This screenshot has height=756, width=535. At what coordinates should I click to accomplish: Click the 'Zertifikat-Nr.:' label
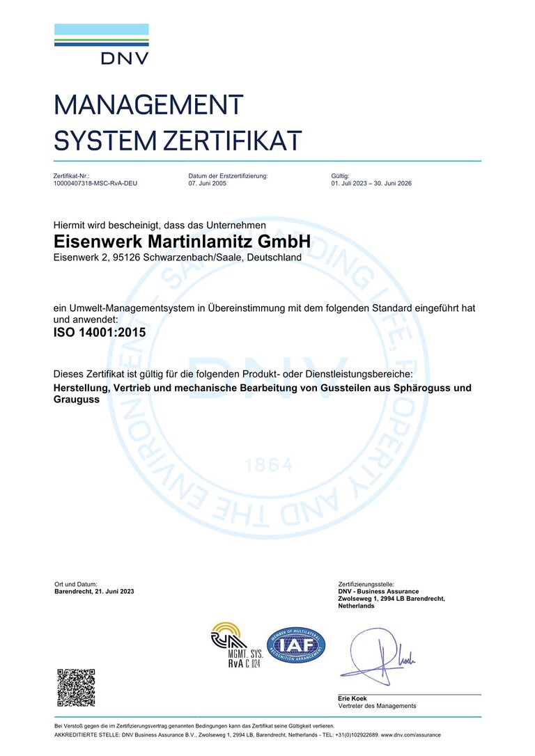click(71, 176)
